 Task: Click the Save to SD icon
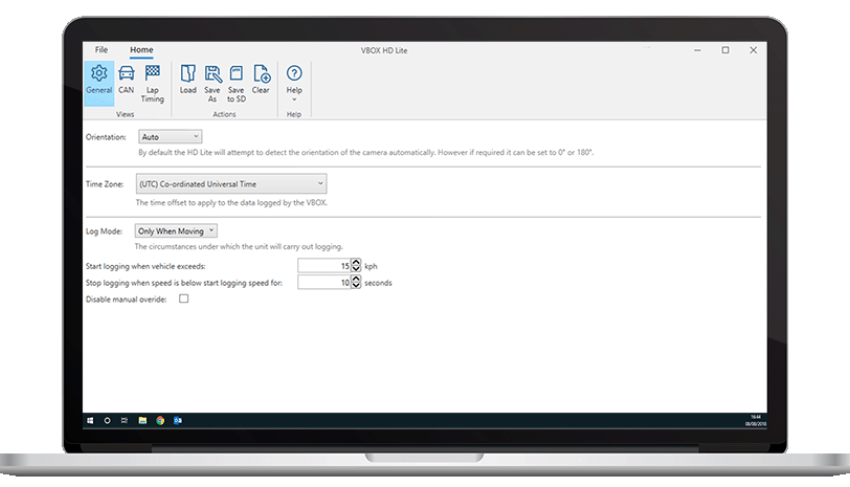click(236, 78)
